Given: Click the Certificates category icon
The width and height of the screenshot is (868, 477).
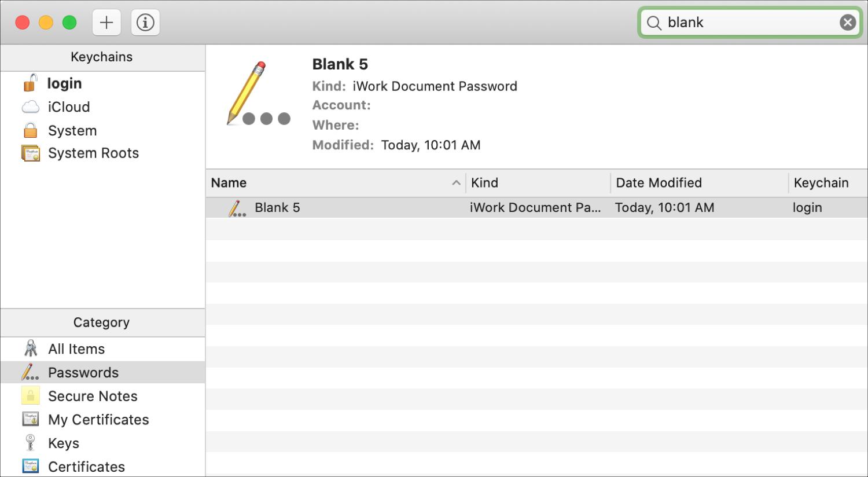Looking at the screenshot, I should pos(31,467).
